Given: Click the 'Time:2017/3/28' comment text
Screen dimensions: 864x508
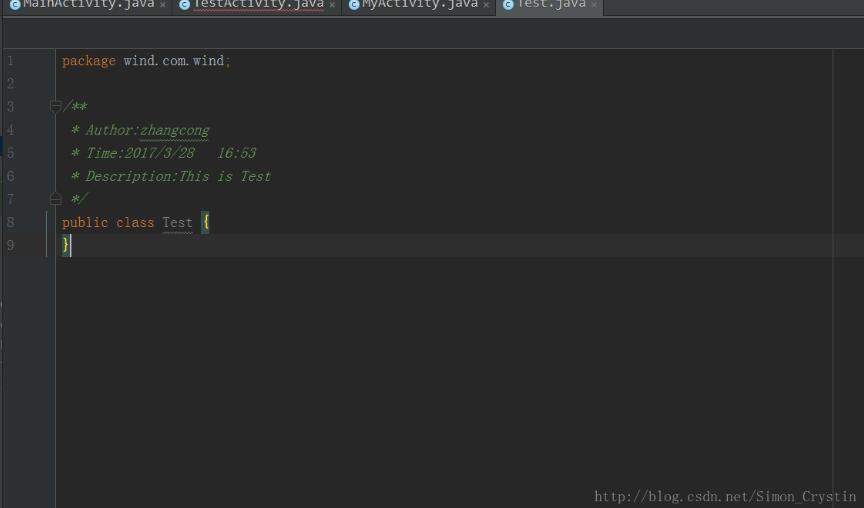Looking at the screenshot, I should point(141,153).
